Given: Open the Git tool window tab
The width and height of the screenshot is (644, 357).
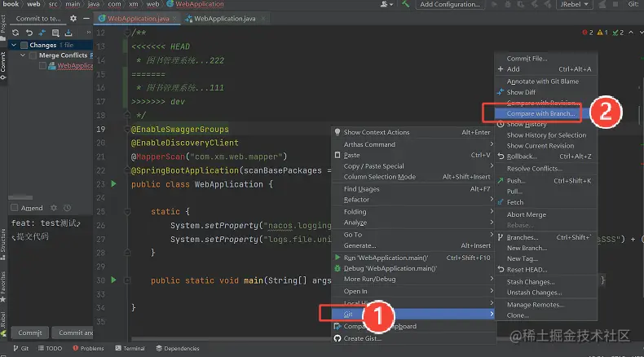Looking at the screenshot, I should coord(21,348).
